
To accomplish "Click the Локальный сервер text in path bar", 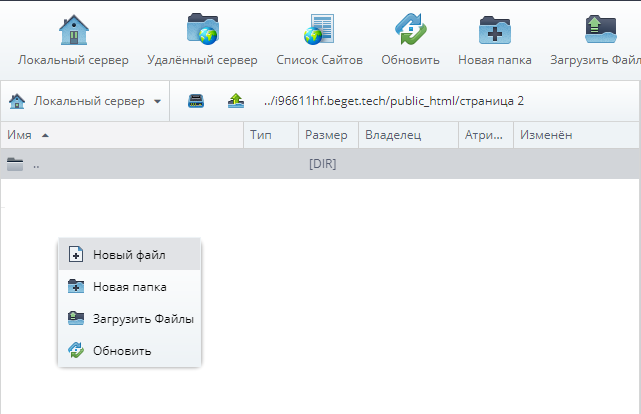I will pyautogui.click(x=89, y=101).
